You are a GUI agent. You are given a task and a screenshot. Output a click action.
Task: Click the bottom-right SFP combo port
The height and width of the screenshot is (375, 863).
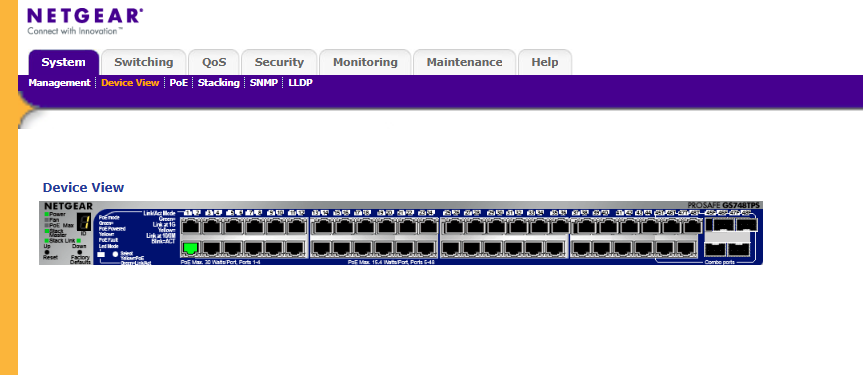[739, 249]
